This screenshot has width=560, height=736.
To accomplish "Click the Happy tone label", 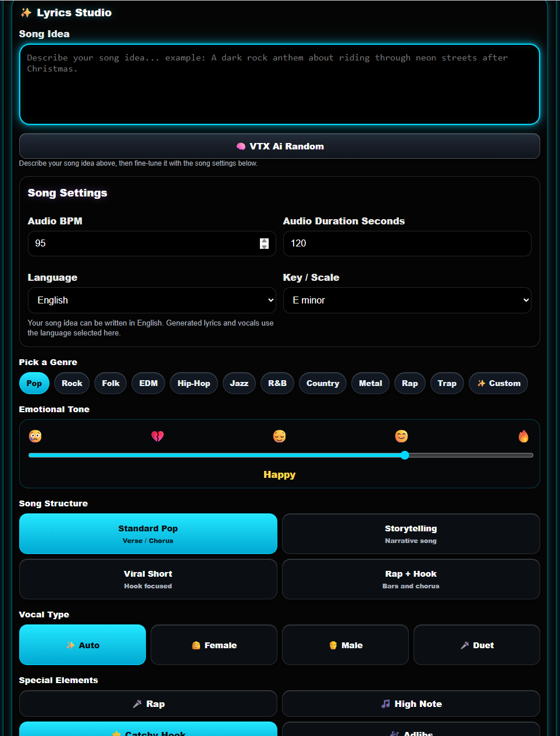I will click(x=280, y=474).
